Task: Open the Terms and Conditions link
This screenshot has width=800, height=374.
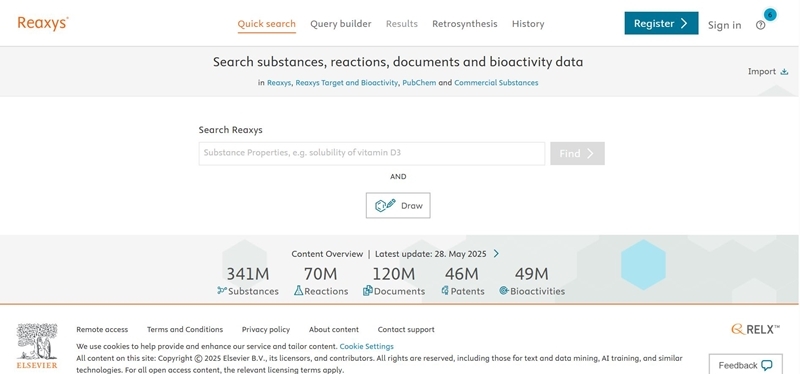Action: pyautogui.click(x=185, y=330)
